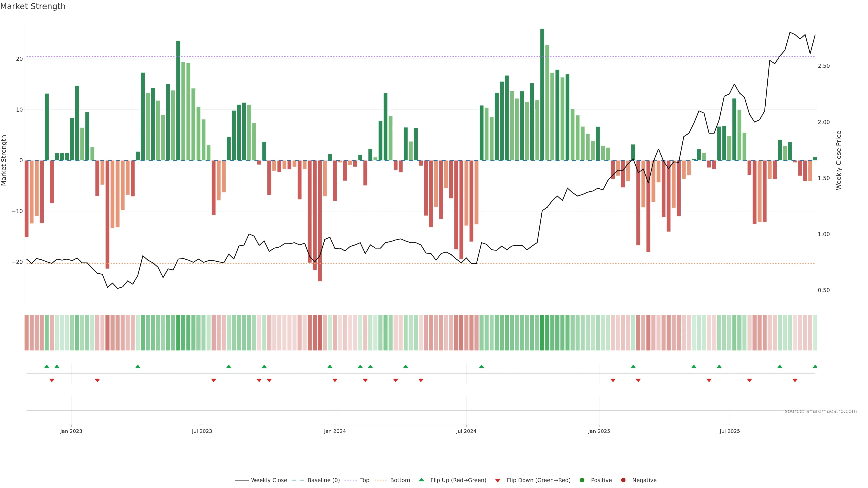Click the leftmost red flip-down triangle marker
This screenshot has height=488, width=868.
pyautogui.click(x=52, y=380)
